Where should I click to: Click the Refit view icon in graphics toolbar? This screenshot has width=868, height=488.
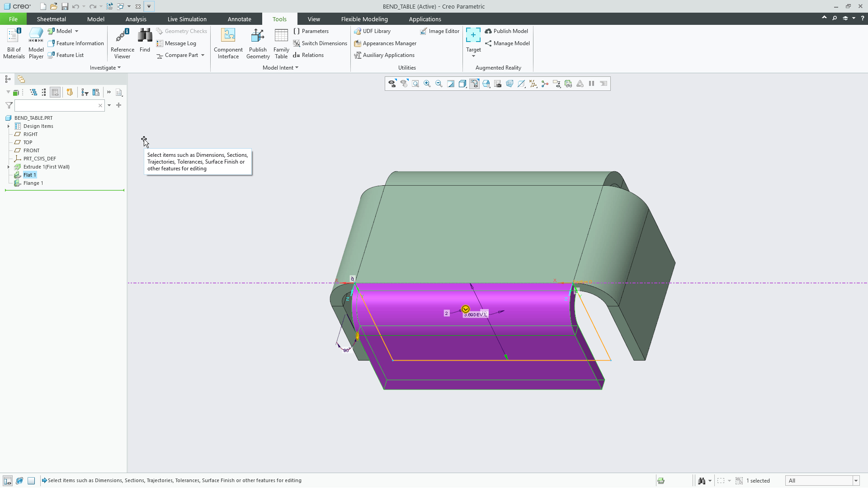(415, 84)
